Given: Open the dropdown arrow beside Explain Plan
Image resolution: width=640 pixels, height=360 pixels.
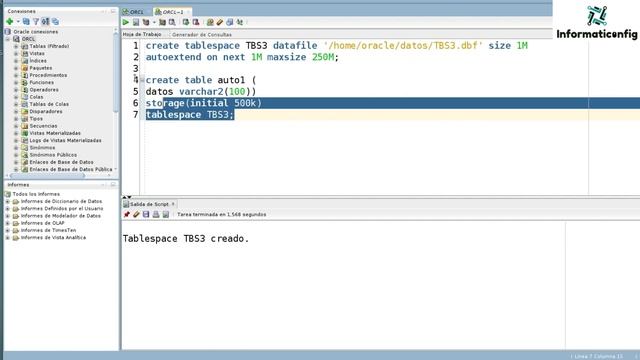Looking at the screenshot, I should (x=154, y=22).
